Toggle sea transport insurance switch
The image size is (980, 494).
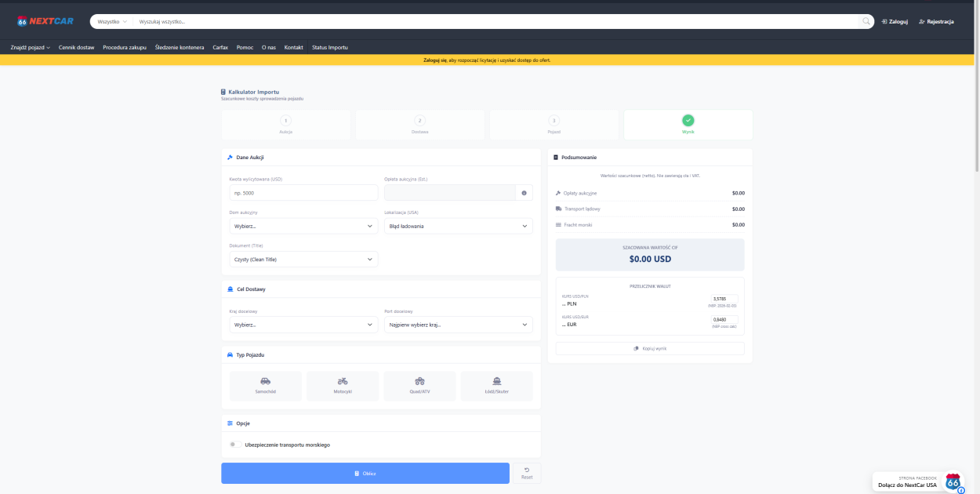tap(234, 445)
